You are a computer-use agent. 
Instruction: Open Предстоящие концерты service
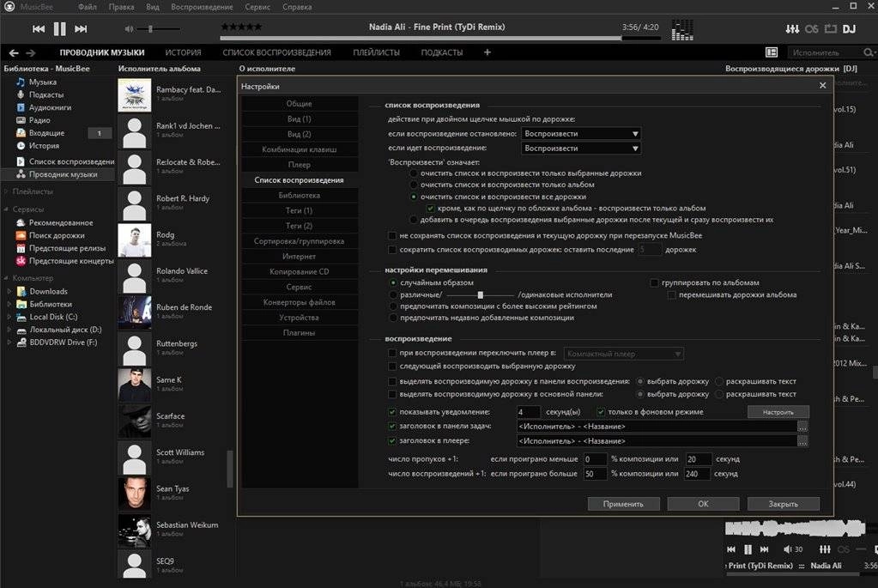click(71, 261)
